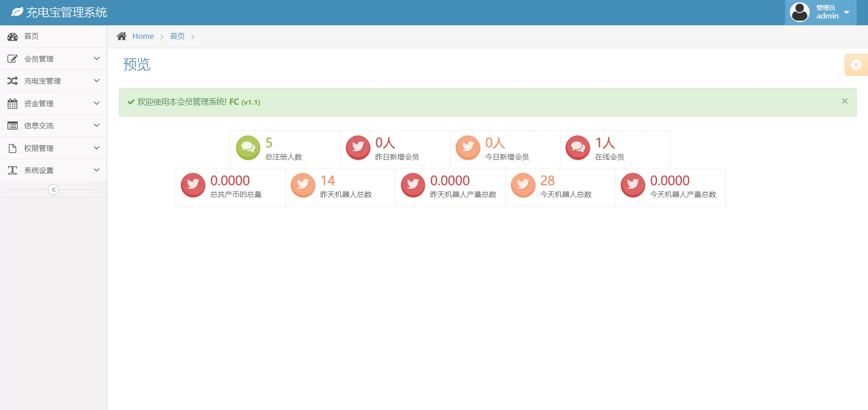The width and height of the screenshot is (868, 410).
Task: Expand the 充电宝管理 chevron
Action: pyautogui.click(x=96, y=80)
